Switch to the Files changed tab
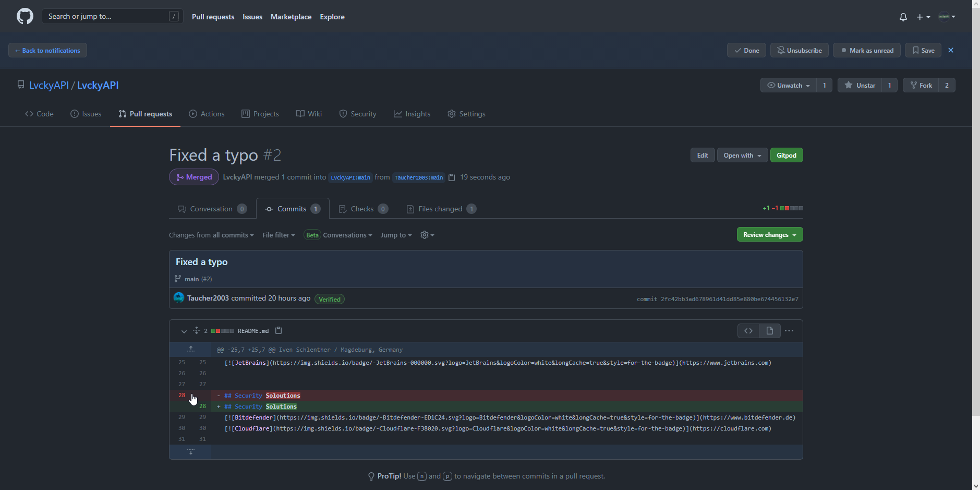 click(440, 209)
